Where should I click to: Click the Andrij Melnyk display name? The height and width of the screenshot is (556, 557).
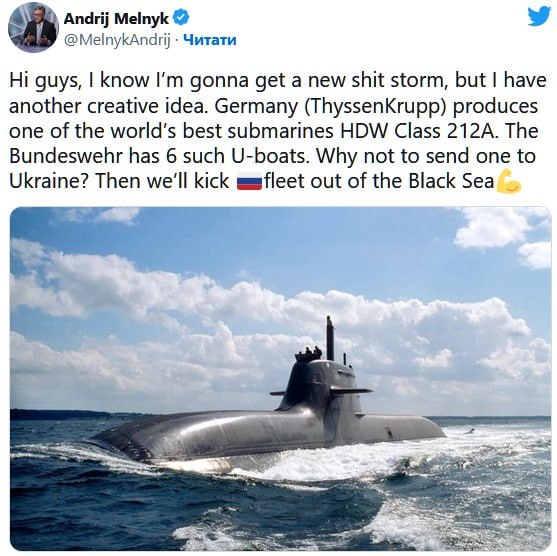[x=116, y=18]
